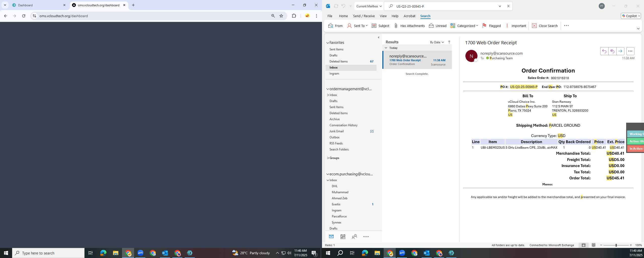Click the Undo icon in Outlook title bar
Viewport: 644px width, 258px height.
coord(343,6)
